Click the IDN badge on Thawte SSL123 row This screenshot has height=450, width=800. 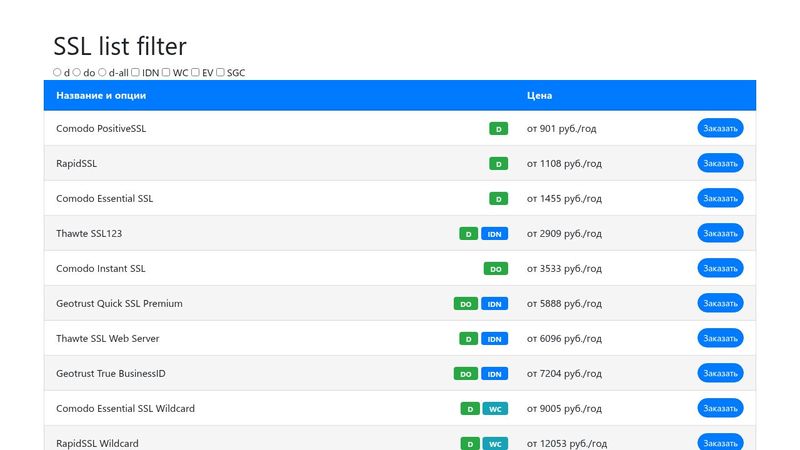494,234
